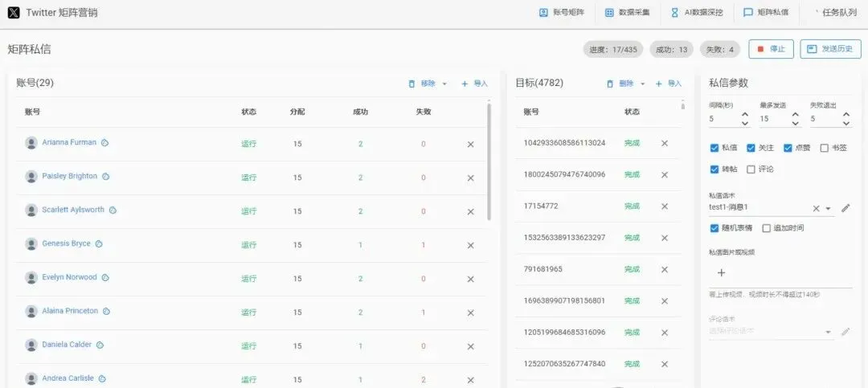
Task: Remove Evelyn Norwood account row
Action: coord(470,279)
